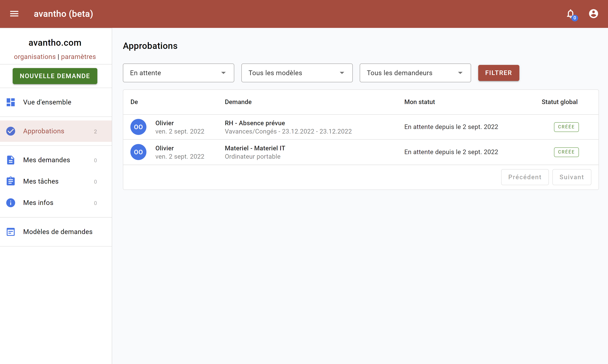
Task: Click the Ordinateur portable description
Action: [253, 156]
